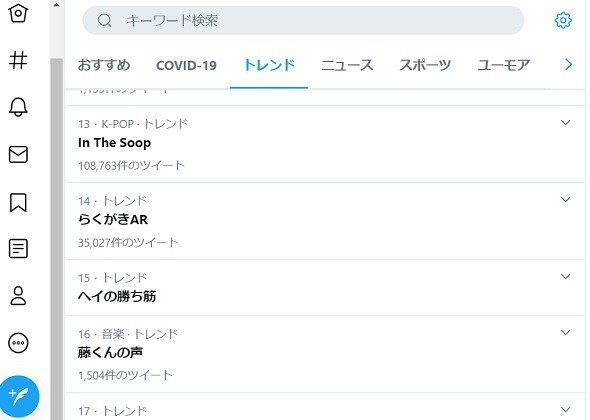Expand options for らくがきAR trend
This screenshot has height=420, width=590.
[x=565, y=199]
